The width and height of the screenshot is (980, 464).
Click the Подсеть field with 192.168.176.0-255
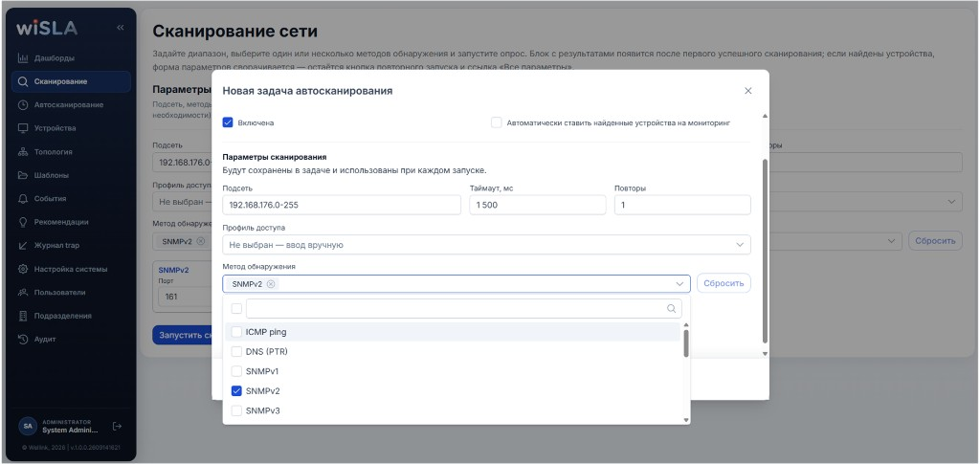coord(342,205)
